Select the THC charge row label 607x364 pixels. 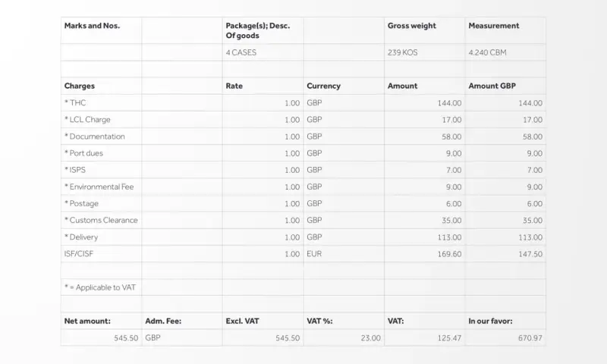(x=75, y=103)
